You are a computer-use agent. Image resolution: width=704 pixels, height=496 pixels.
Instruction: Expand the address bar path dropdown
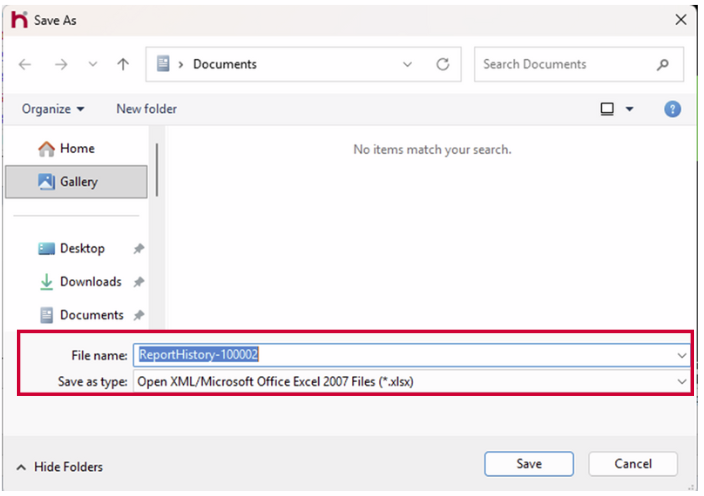click(407, 64)
